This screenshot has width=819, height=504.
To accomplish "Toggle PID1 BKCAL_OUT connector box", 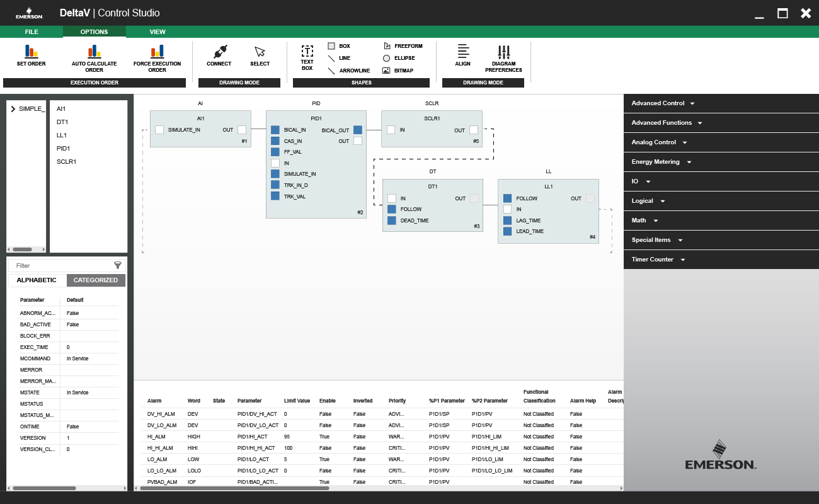I will [358, 130].
